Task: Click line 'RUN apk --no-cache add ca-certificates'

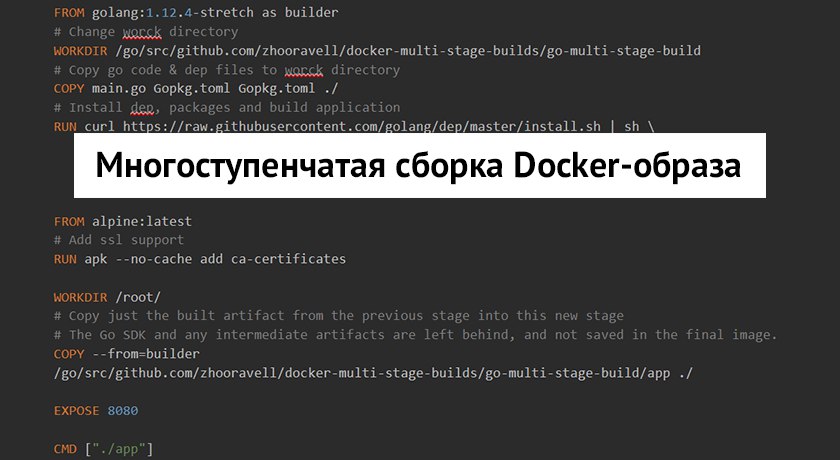Action: pos(200,259)
